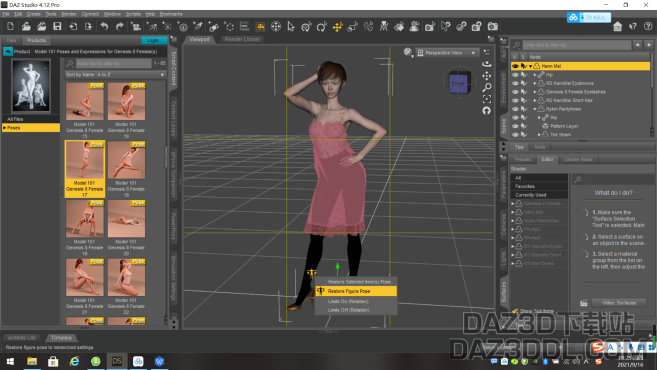657x370 pixels.
Task: Click the Files tab in Smart Content
Action: click(x=11, y=41)
